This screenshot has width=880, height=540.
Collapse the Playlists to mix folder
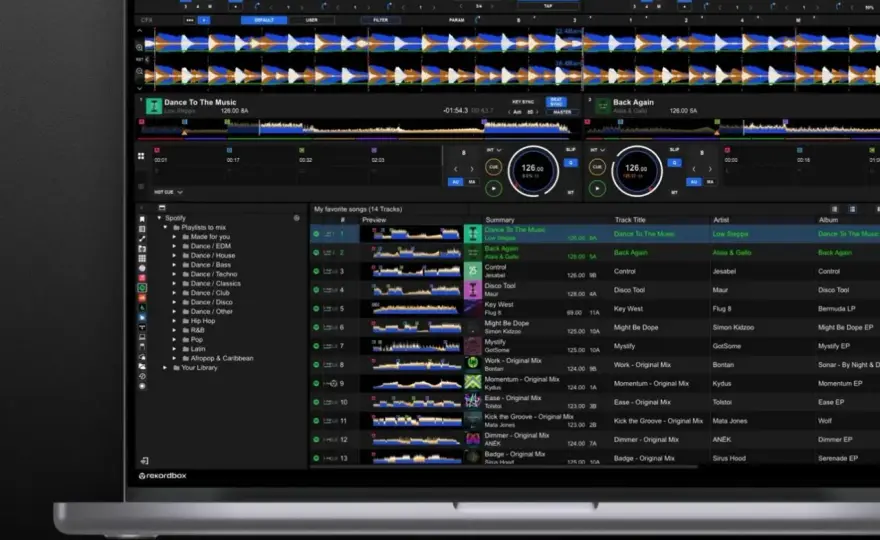click(x=165, y=227)
